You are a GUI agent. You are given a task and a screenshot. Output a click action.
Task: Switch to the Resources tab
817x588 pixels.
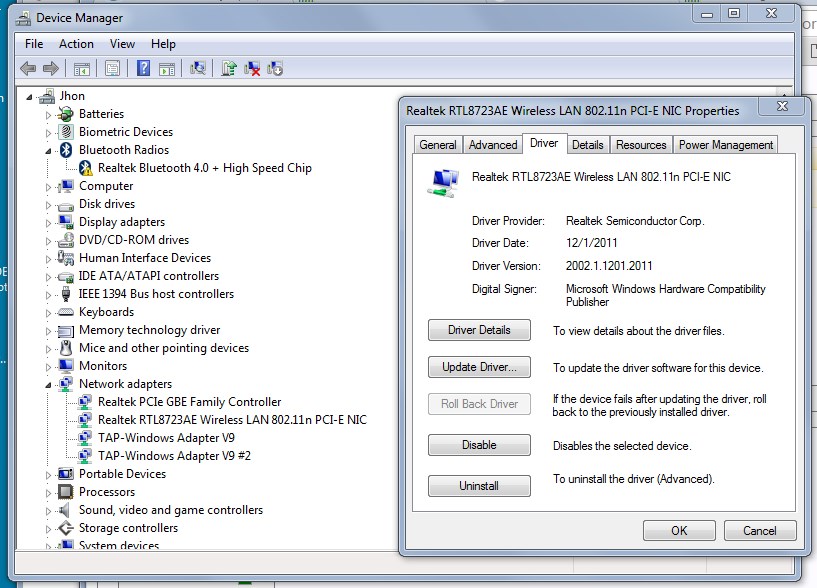tap(641, 144)
